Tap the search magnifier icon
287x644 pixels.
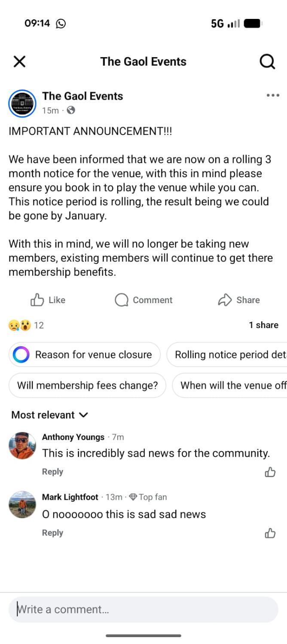click(x=267, y=62)
